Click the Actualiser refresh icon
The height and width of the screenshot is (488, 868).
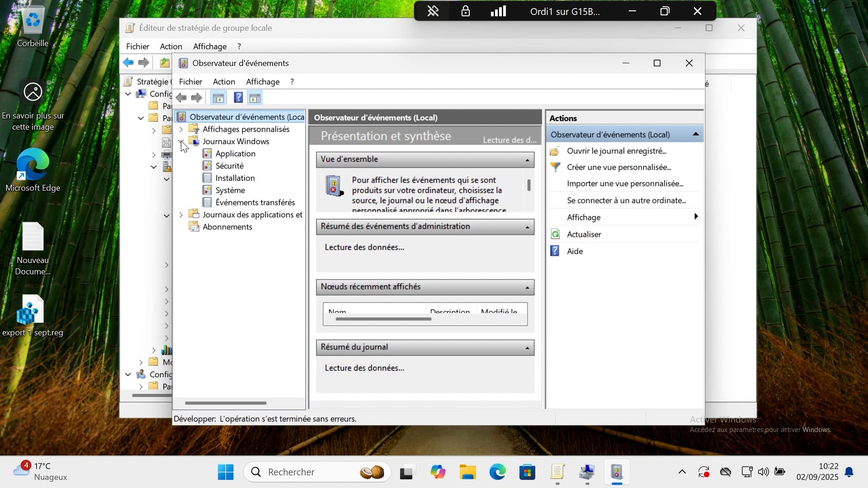pyautogui.click(x=554, y=234)
